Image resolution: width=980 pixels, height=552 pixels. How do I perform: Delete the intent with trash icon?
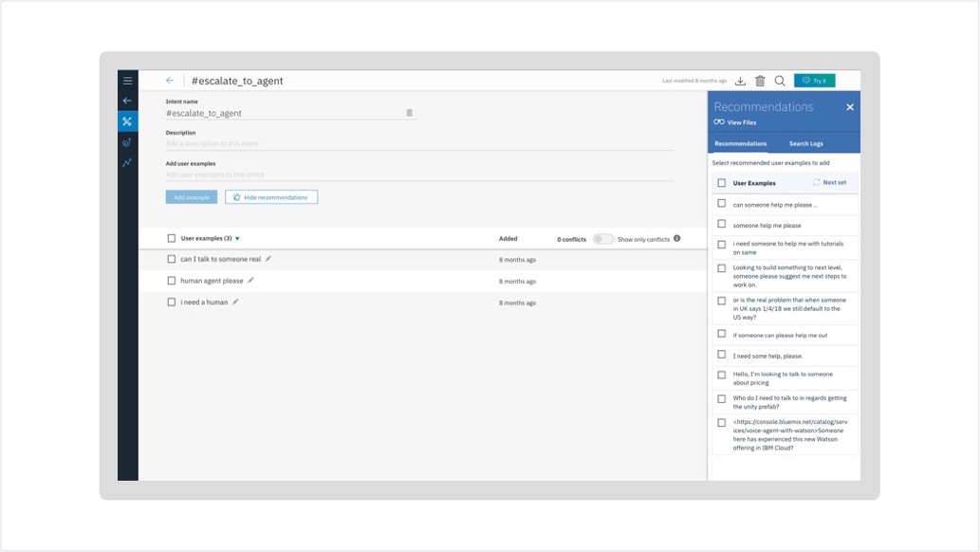[x=760, y=81]
